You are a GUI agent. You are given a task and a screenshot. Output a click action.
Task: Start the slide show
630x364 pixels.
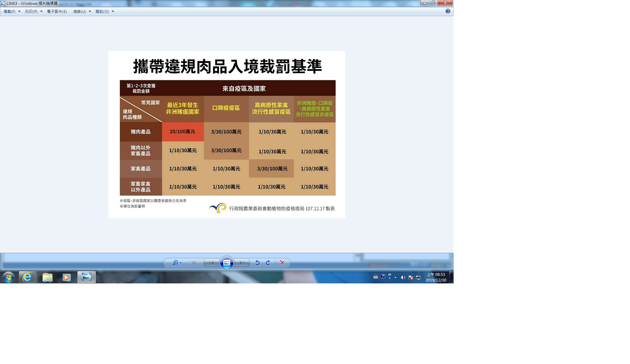click(x=227, y=263)
